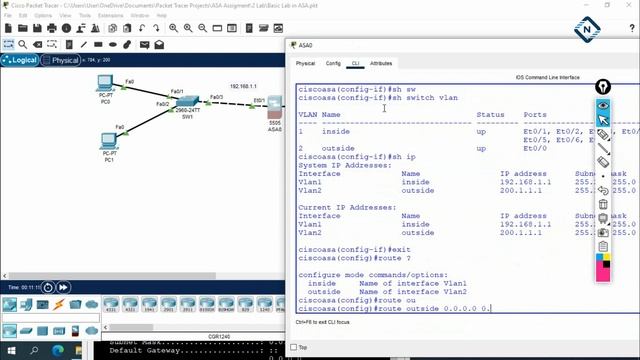Click the Fast Forward Time button
This screenshot has height=360, width=640.
[63, 288]
